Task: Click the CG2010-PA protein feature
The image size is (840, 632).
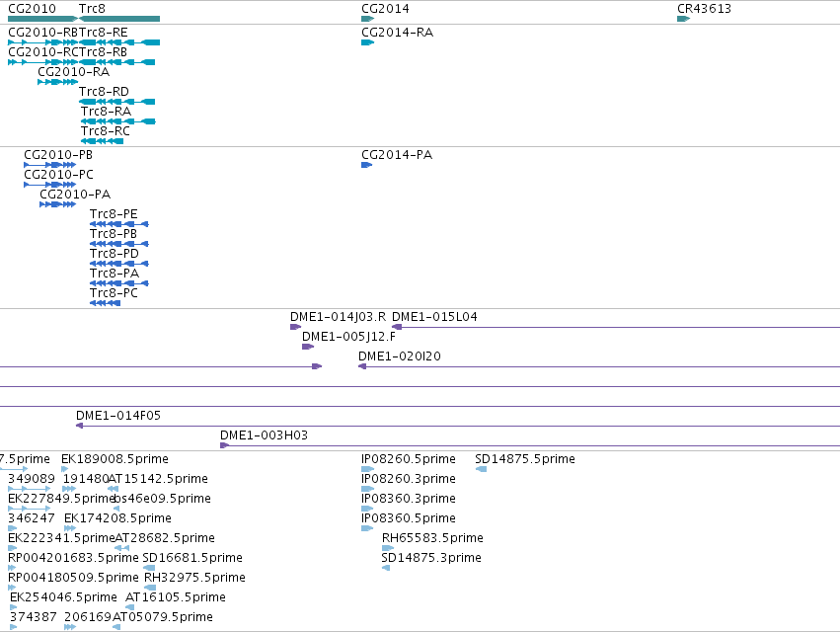Action: 58,204
